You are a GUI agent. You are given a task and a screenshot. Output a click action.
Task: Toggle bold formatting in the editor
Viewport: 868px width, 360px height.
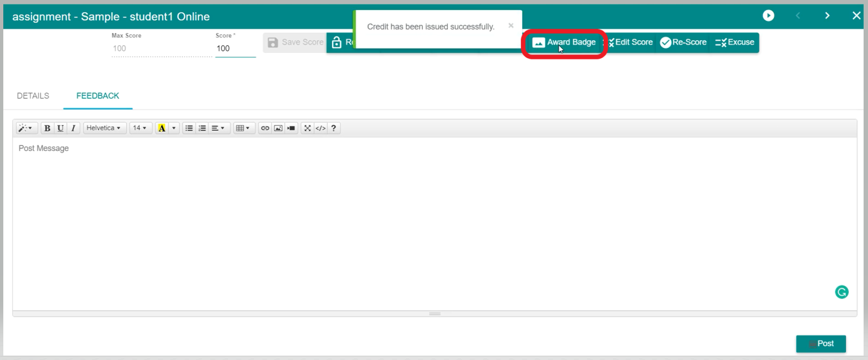point(47,128)
